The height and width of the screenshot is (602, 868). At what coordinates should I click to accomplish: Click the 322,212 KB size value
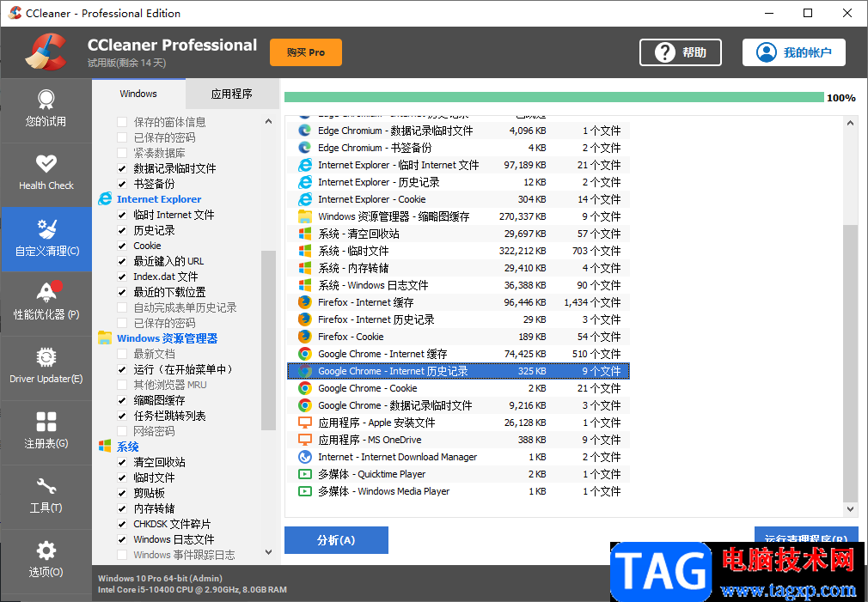coord(523,251)
